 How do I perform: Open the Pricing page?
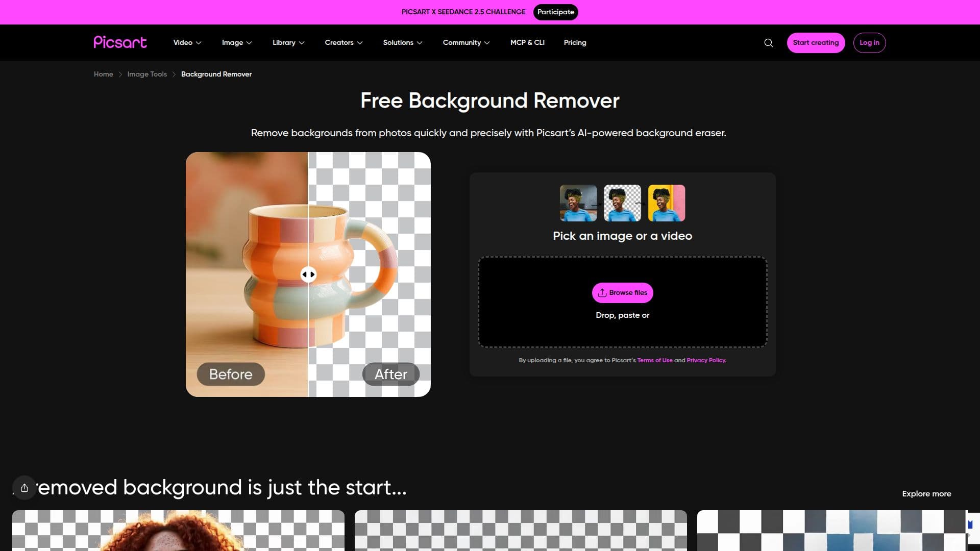point(575,42)
